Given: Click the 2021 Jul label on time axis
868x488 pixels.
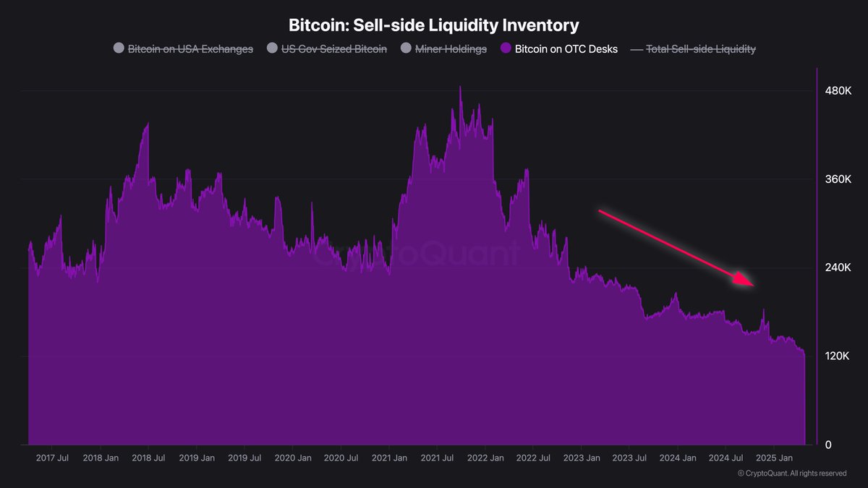Looking at the screenshot, I should pos(436,458).
